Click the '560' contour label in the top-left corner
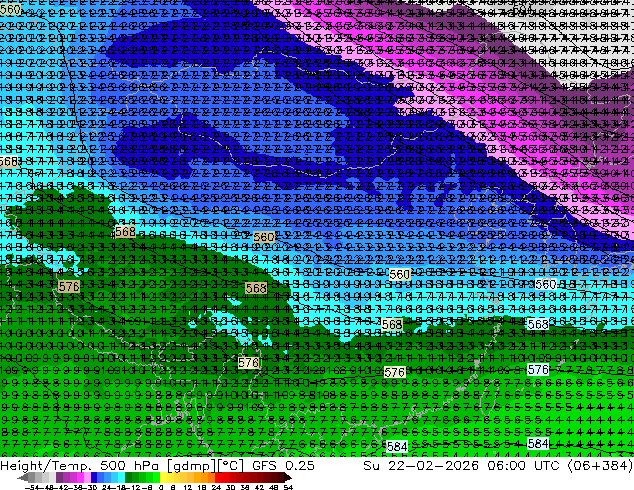Screen dimensions: 634x490 [x=10, y=9]
